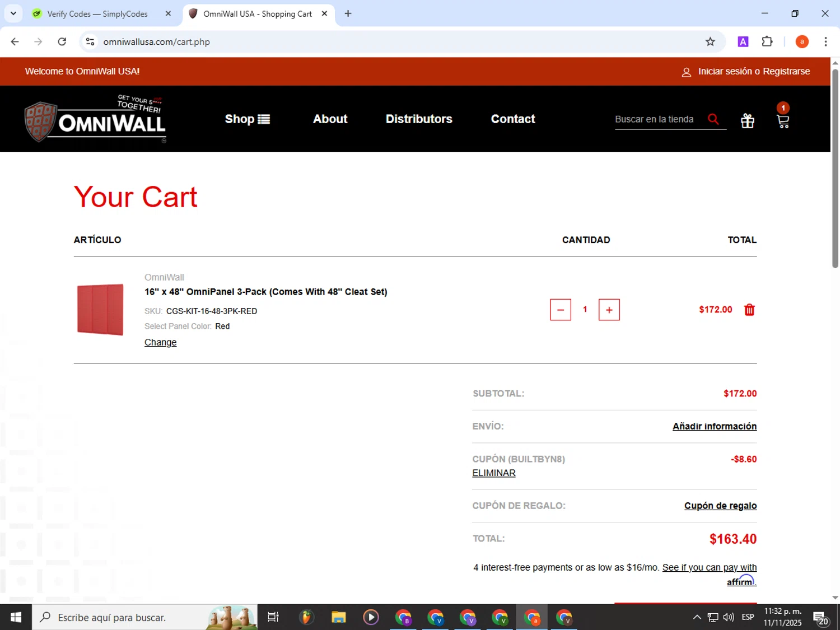The height and width of the screenshot is (630, 840).
Task: Click the Iniciar sesión link
Action: click(725, 71)
